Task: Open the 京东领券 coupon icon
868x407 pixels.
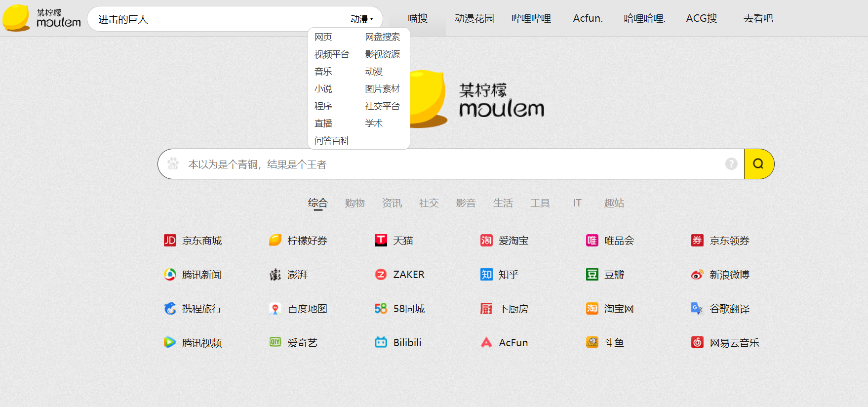Action: [x=697, y=241]
